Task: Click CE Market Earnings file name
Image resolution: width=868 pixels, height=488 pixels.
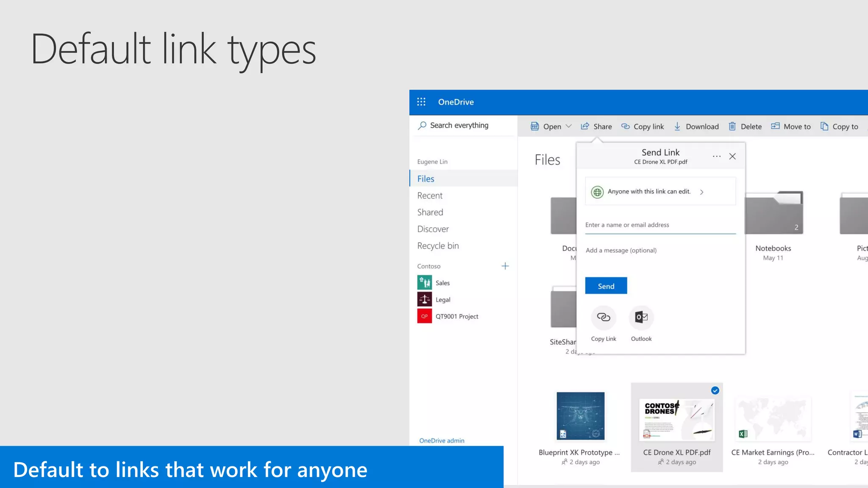Action: click(773, 452)
